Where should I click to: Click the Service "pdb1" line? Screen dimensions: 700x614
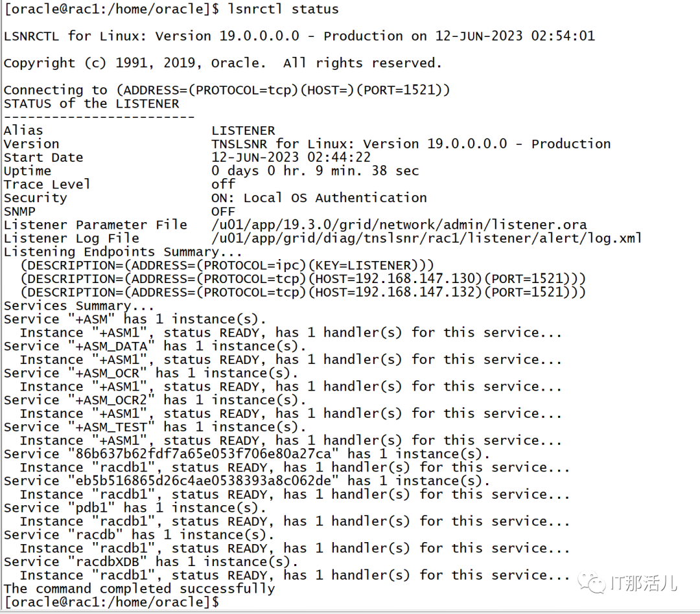135,508
